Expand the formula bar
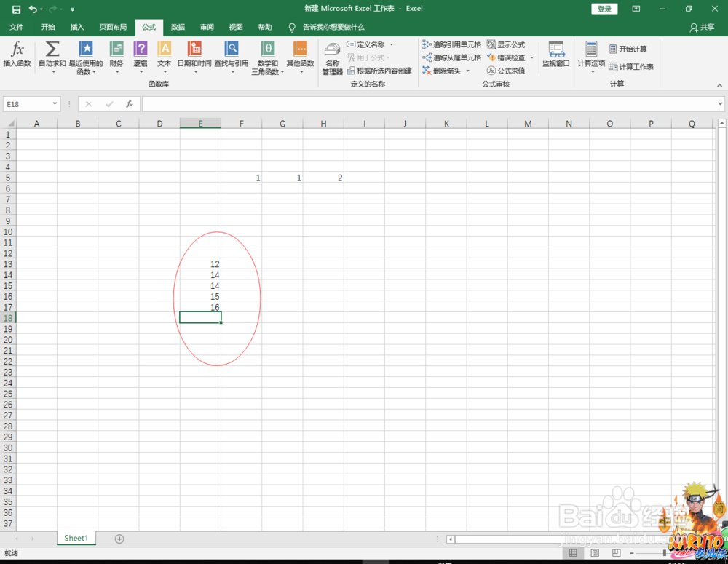The image size is (728, 564). [x=720, y=103]
